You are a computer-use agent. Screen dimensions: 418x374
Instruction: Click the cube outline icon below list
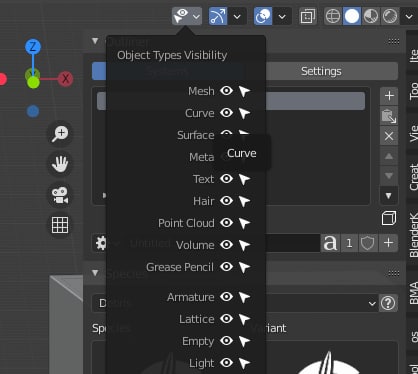point(389,219)
